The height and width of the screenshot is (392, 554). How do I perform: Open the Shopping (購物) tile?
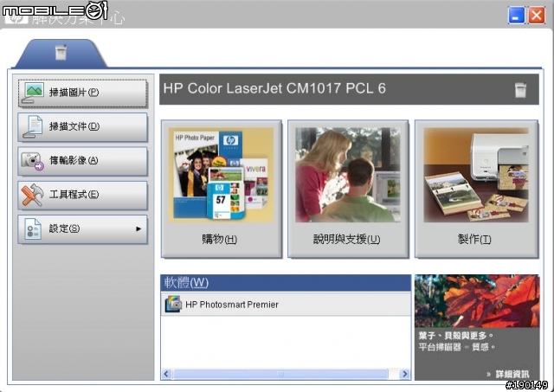pos(222,189)
